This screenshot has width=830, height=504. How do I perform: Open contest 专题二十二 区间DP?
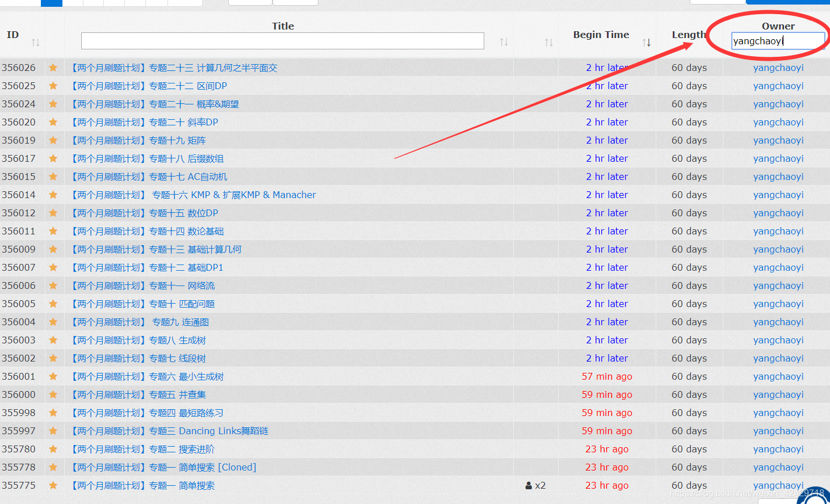(149, 86)
